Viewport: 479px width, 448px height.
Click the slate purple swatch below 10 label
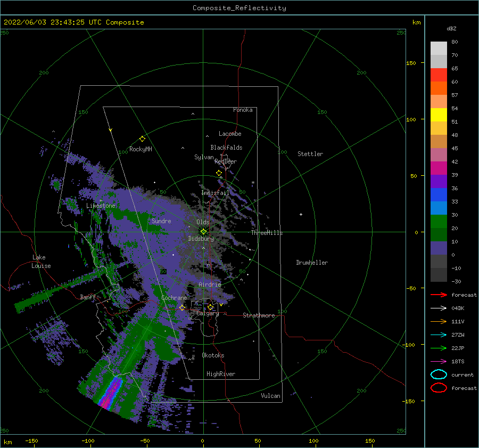pyautogui.click(x=439, y=248)
